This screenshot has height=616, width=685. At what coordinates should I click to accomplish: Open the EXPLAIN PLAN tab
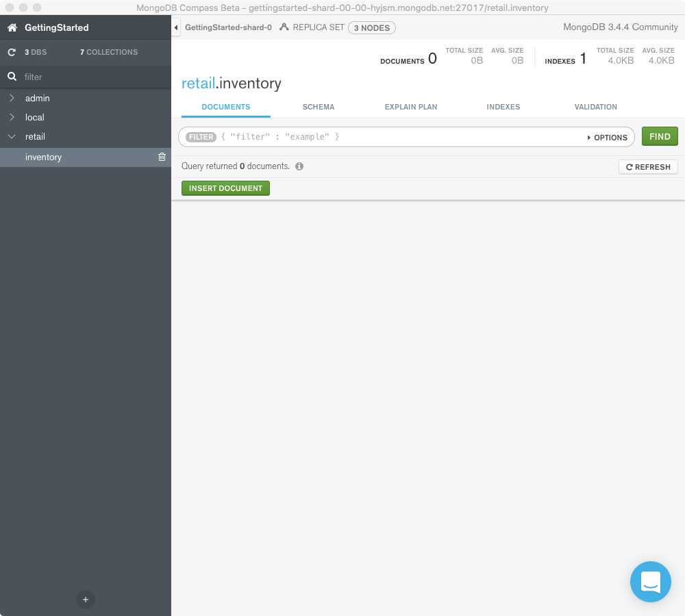tap(411, 107)
